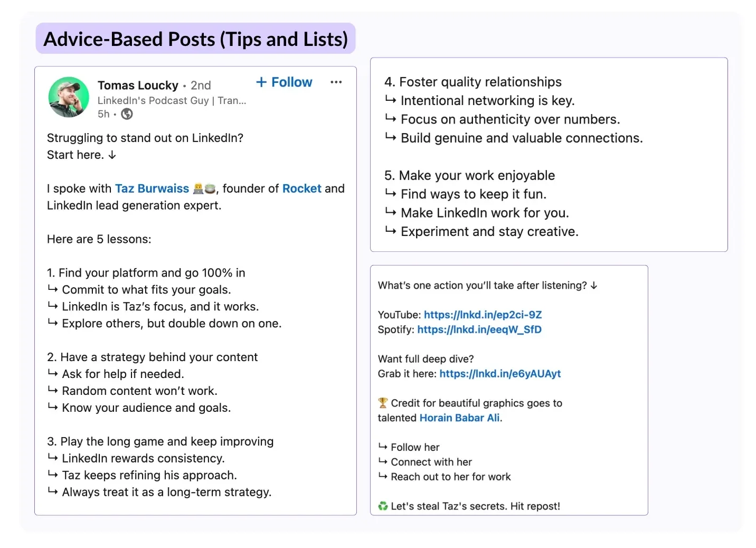Open Horain Babar Ali's profile link
The image size is (756, 548).
point(459,418)
